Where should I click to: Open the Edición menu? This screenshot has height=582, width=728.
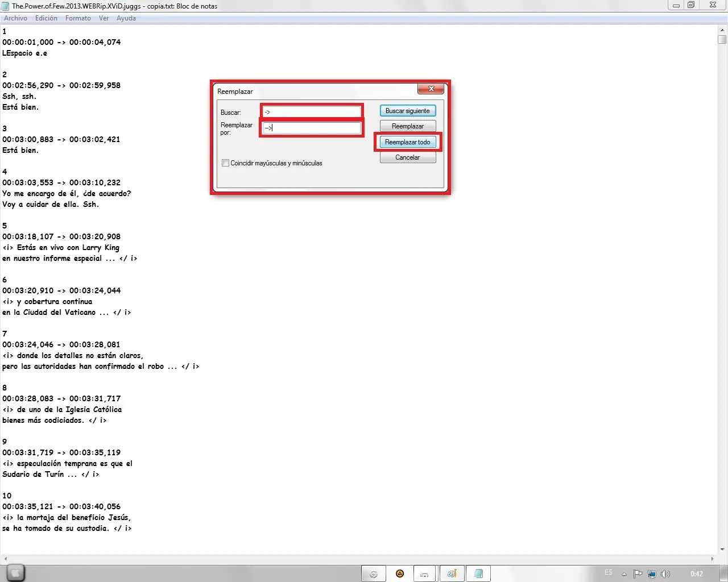[x=46, y=18]
